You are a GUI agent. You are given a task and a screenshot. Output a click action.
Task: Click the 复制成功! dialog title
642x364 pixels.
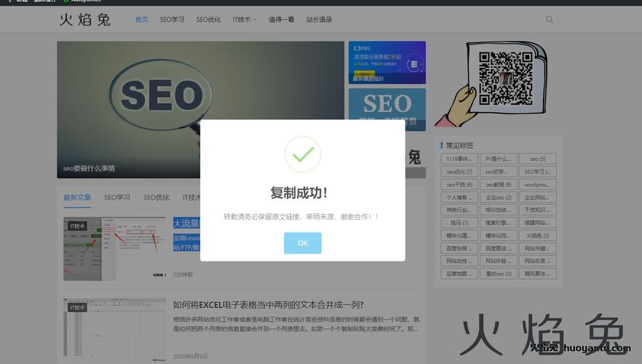click(x=299, y=192)
